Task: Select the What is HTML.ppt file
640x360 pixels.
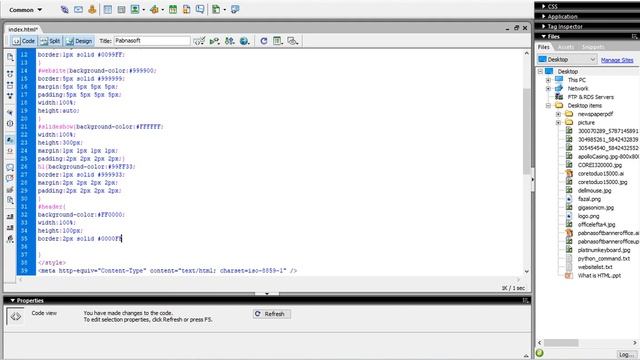Action: pyautogui.click(x=599, y=276)
